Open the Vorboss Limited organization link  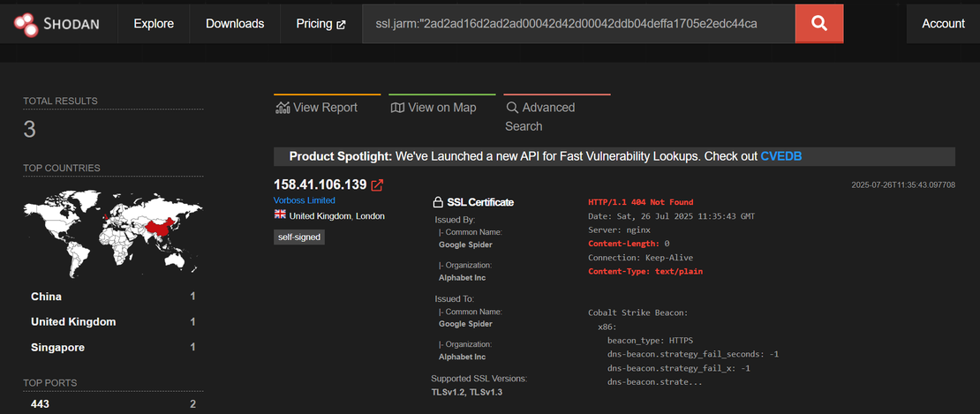click(305, 200)
